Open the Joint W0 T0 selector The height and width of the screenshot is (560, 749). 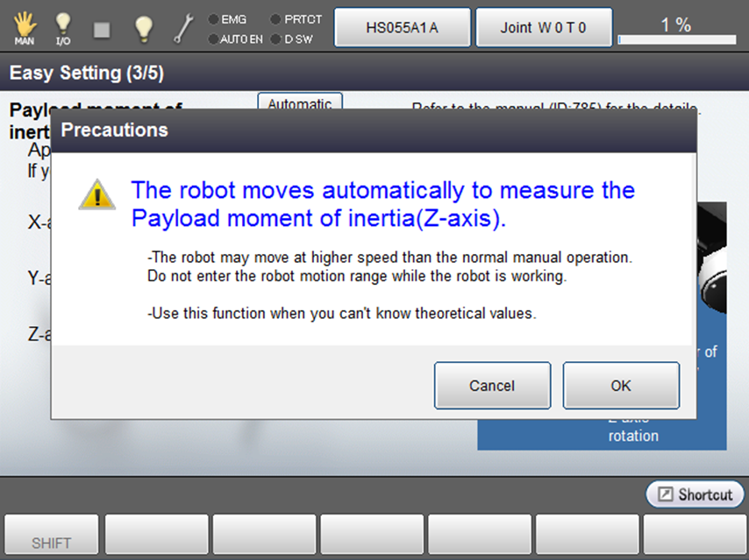pyautogui.click(x=543, y=28)
